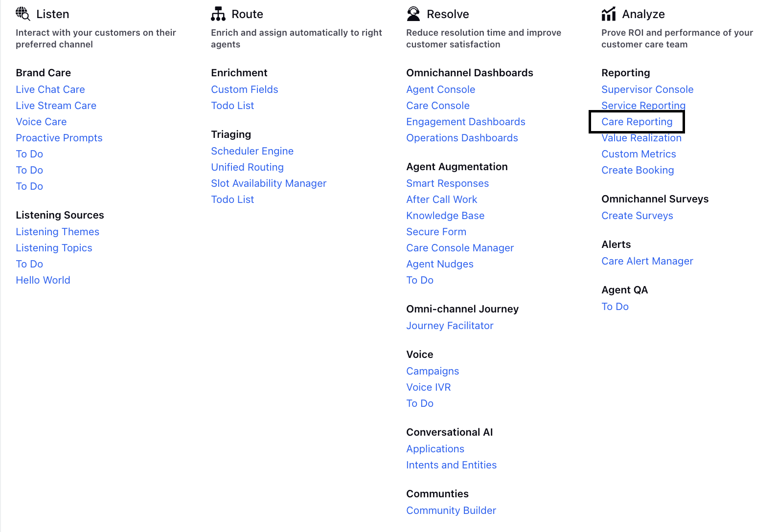777x532 pixels.
Task: Open Applications under Conversational AI
Action: (x=435, y=449)
